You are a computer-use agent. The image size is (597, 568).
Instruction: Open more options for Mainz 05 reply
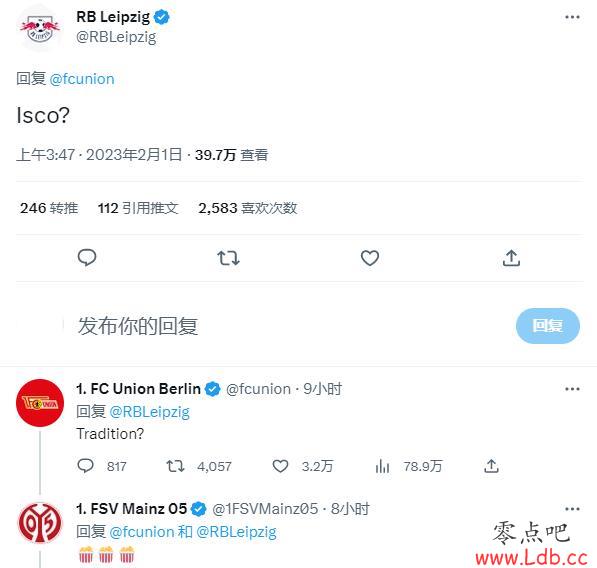coord(572,509)
